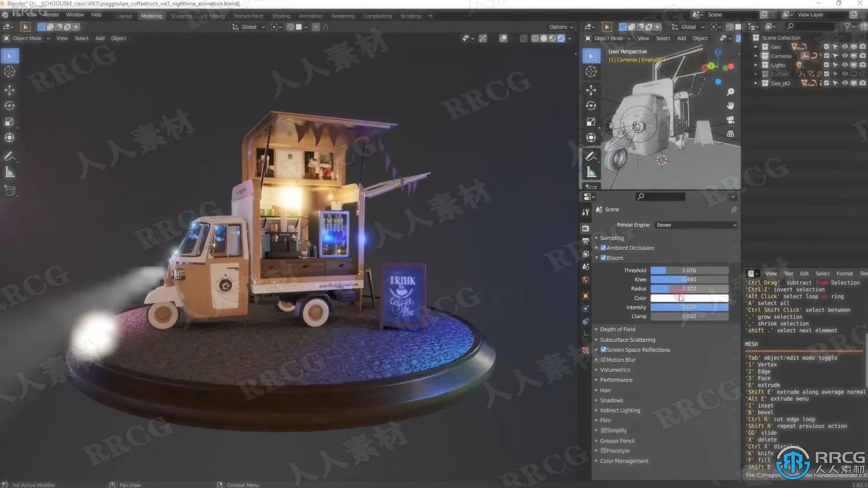The width and height of the screenshot is (868, 488).
Task: Open the Window menu
Action: [75, 15]
